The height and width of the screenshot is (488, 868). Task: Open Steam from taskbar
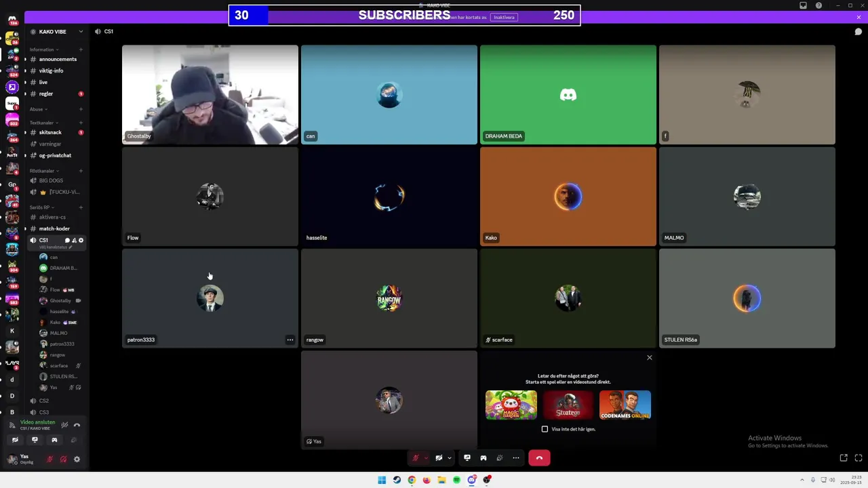(397, 480)
